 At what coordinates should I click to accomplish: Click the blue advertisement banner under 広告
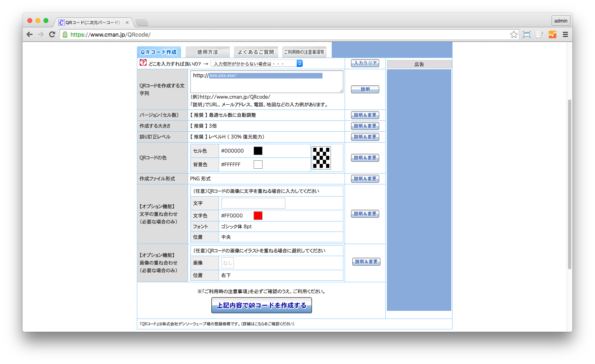click(419, 190)
